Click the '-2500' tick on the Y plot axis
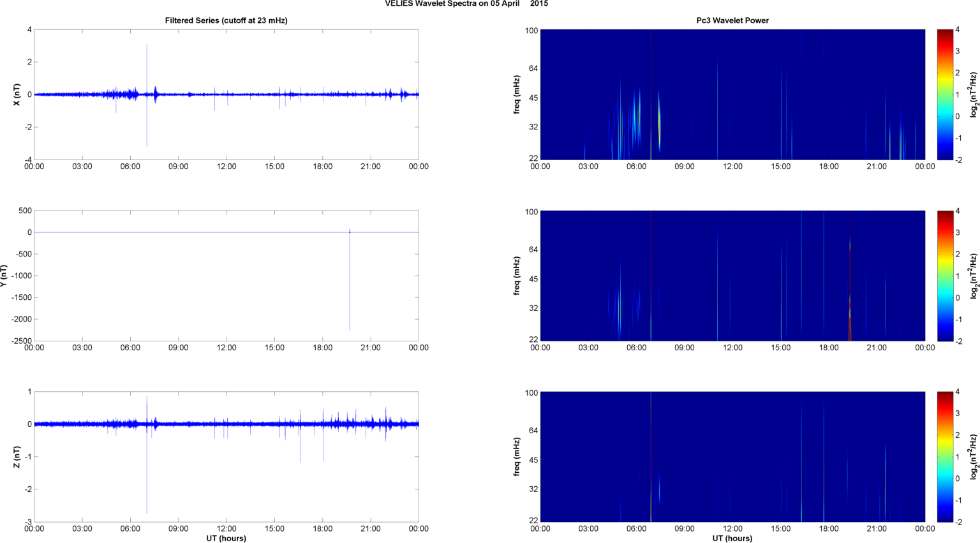980x543 pixels. tap(22, 341)
